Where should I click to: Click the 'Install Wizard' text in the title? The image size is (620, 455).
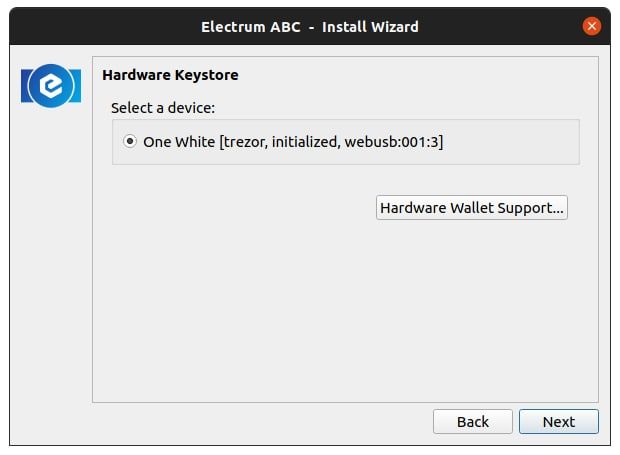pos(370,25)
